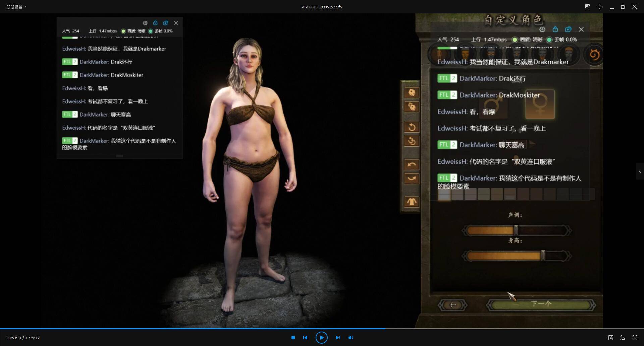Pin the player window on top
This screenshot has height=346, width=644.
click(x=600, y=7)
